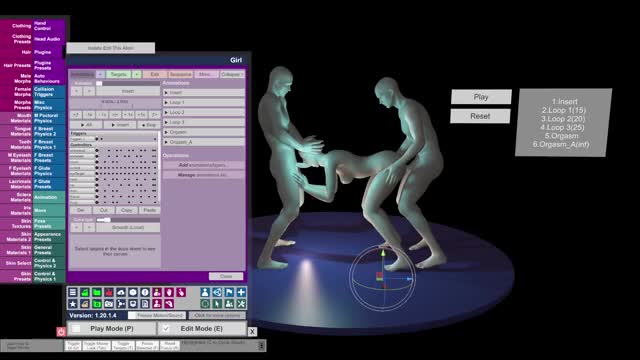Toggle the Edit Mode (E) checkbox

(166, 328)
